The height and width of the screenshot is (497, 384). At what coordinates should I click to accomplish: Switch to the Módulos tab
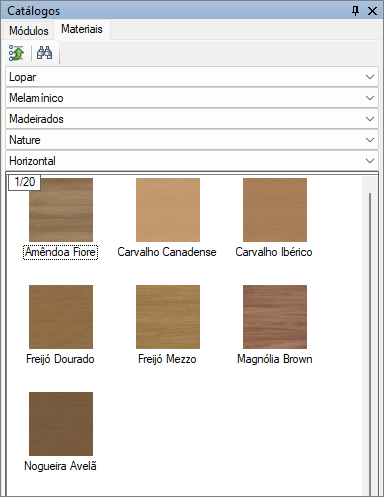tap(29, 31)
